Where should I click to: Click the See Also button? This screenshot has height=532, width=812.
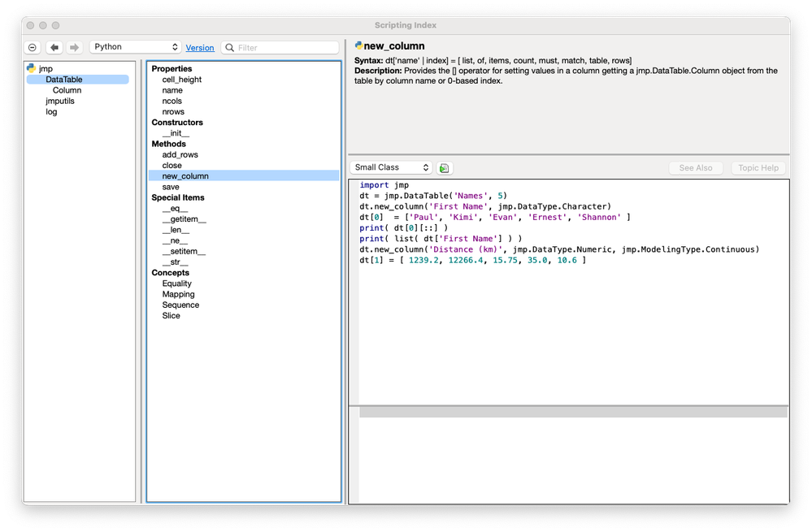tap(695, 168)
